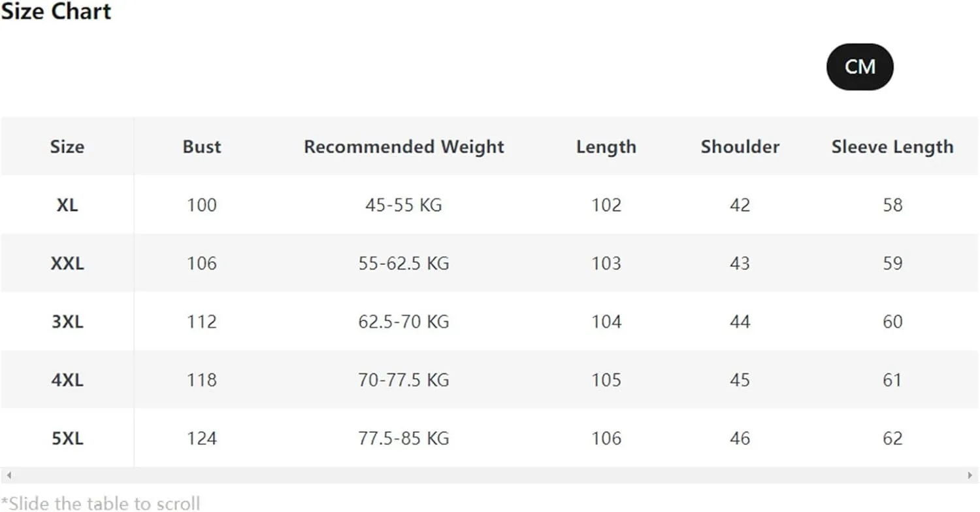Click the CM unit toggle button
Screen dimensions: 980x512
pyautogui.click(x=860, y=67)
